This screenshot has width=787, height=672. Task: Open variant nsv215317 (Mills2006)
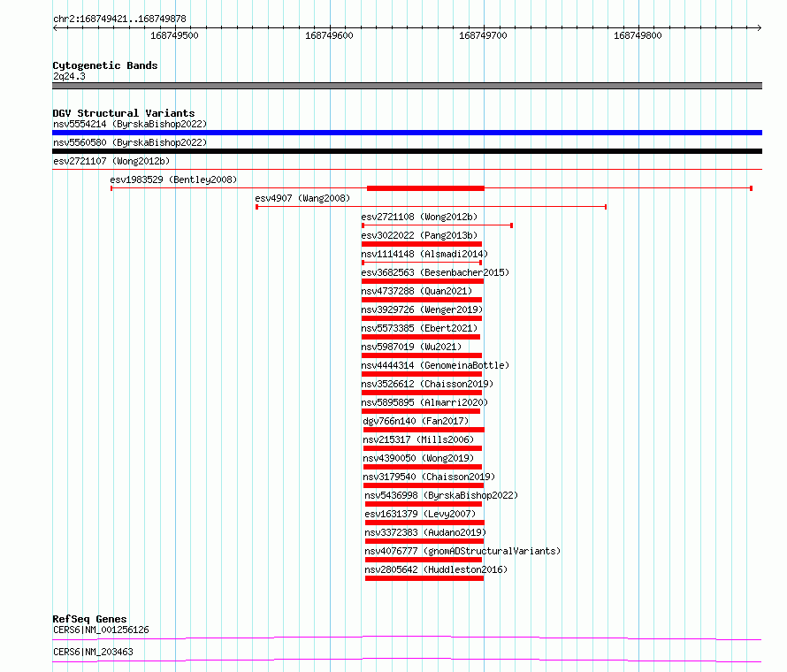[x=417, y=439]
